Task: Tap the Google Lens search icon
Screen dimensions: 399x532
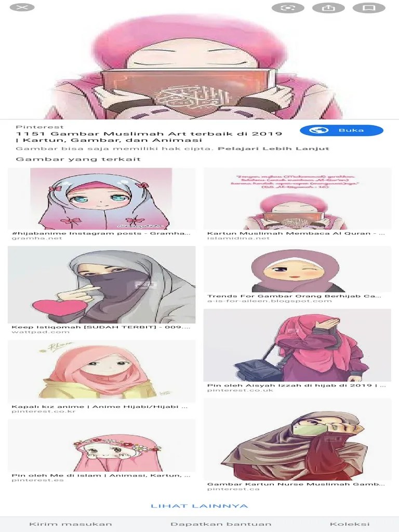Action: [288, 7]
